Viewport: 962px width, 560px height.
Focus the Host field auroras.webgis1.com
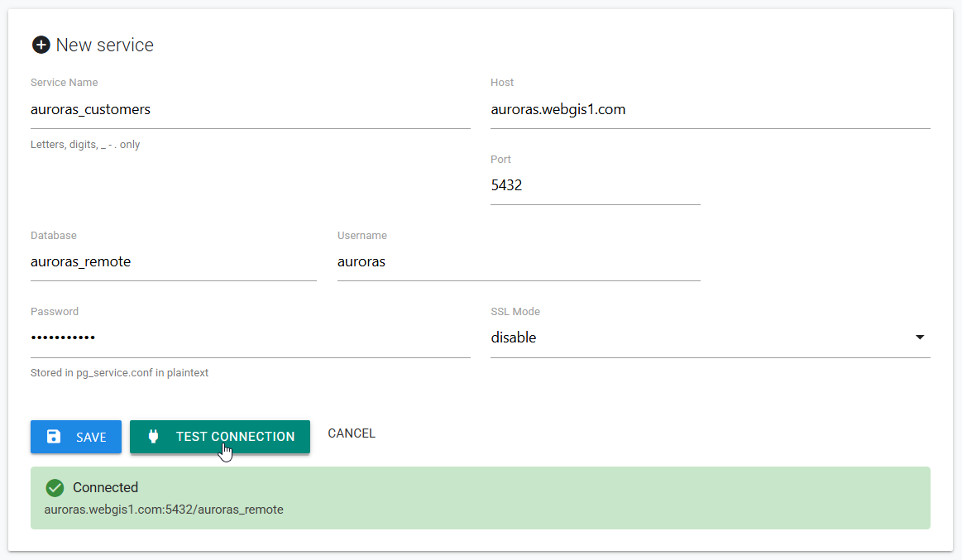point(711,109)
